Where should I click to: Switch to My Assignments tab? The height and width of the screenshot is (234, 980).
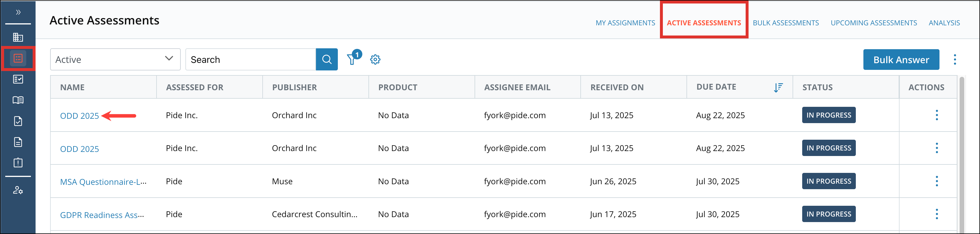click(625, 23)
